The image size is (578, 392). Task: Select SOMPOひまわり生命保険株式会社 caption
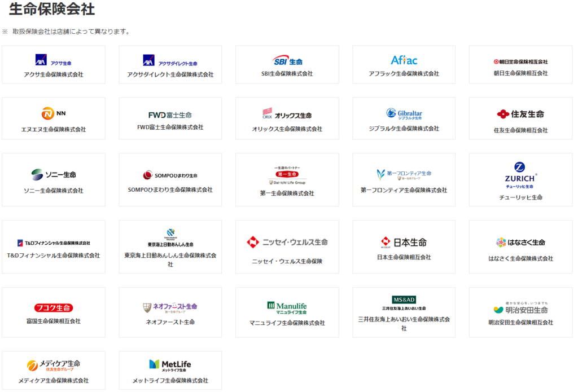click(x=170, y=190)
